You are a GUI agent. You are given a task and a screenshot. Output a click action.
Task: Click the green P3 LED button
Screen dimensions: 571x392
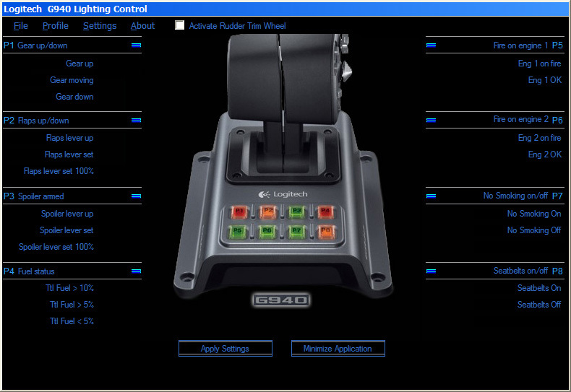point(296,212)
